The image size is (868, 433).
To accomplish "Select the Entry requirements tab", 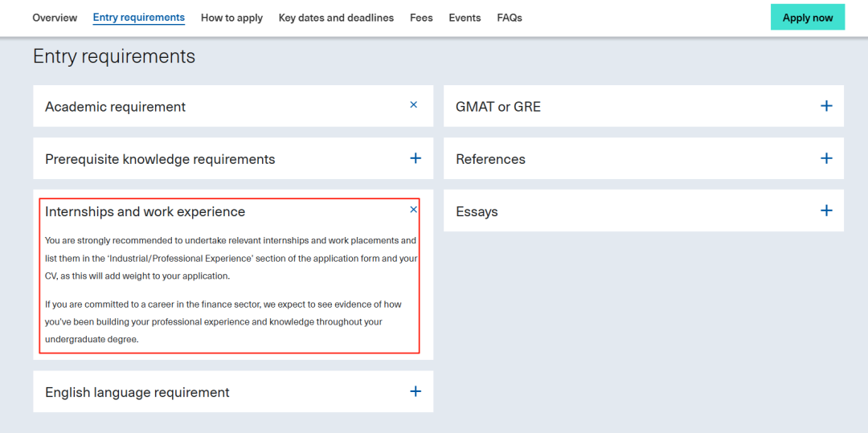I will click(x=139, y=18).
